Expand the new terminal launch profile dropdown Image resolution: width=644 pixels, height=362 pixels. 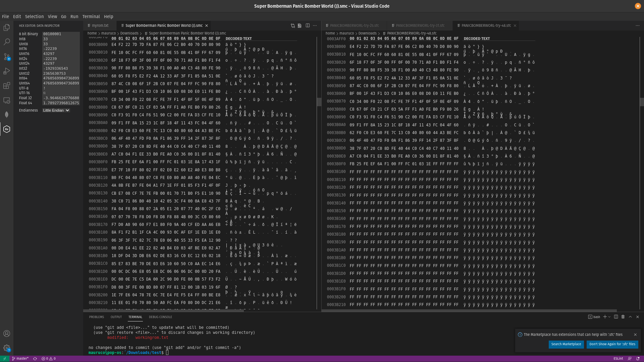click(609, 317)
